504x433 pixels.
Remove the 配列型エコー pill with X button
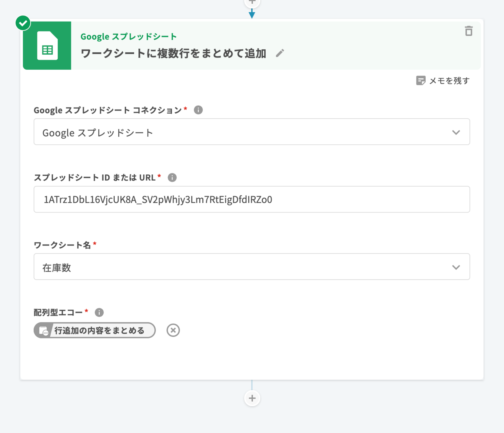pyautogui.click(x=173, y=330)
